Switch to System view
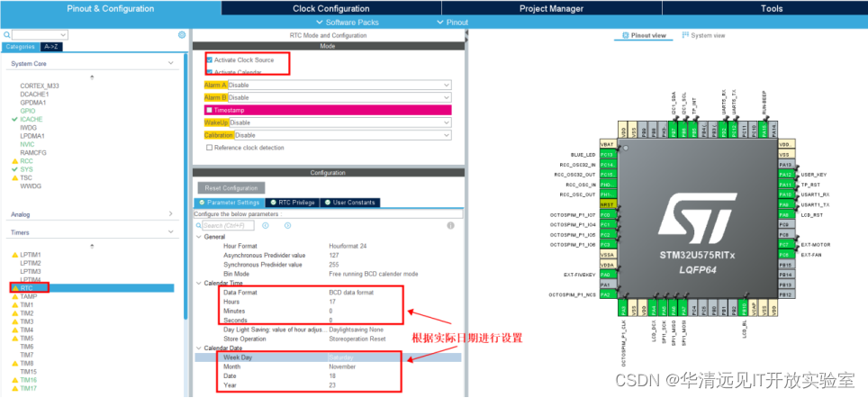This screenshot has width=868, height=398. pyautogui.click(x=703, y=35)
